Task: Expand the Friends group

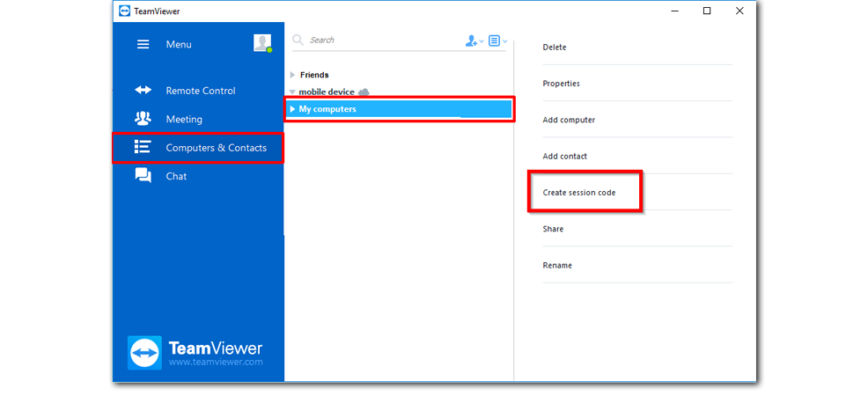Action: tap(292, 75)
